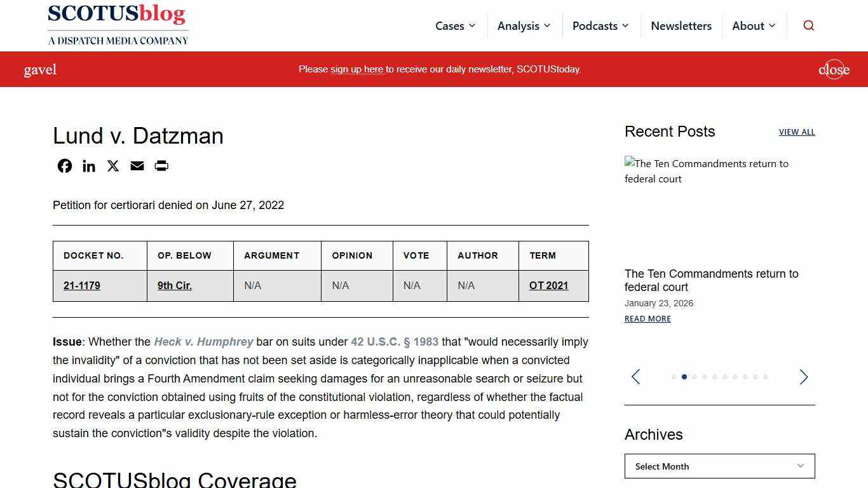Close the red newsletter banner
Image resolution: width=868 pixels, height=488 pixels.
pyautogui.click(x=834, y=69)
